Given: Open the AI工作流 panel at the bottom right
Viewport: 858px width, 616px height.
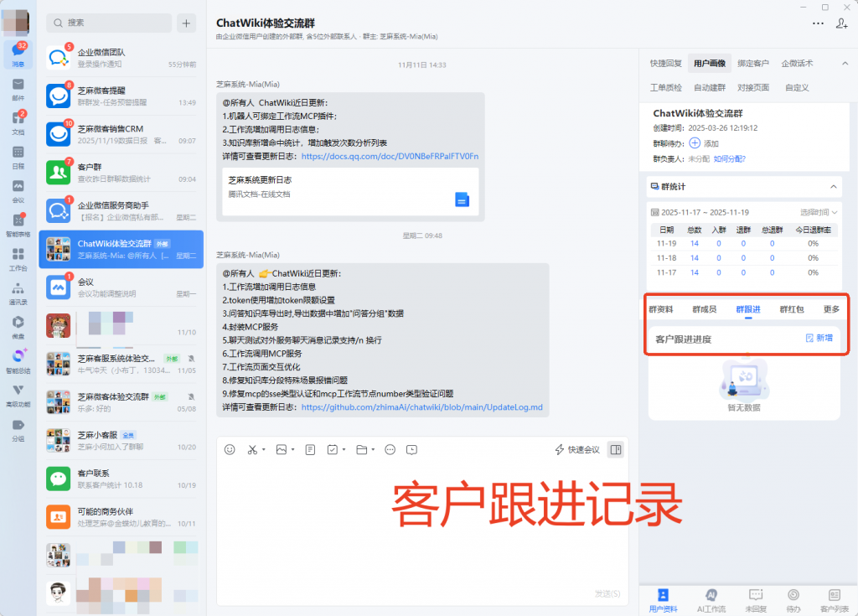Looking at the screenshot, I should click(713, 599).
